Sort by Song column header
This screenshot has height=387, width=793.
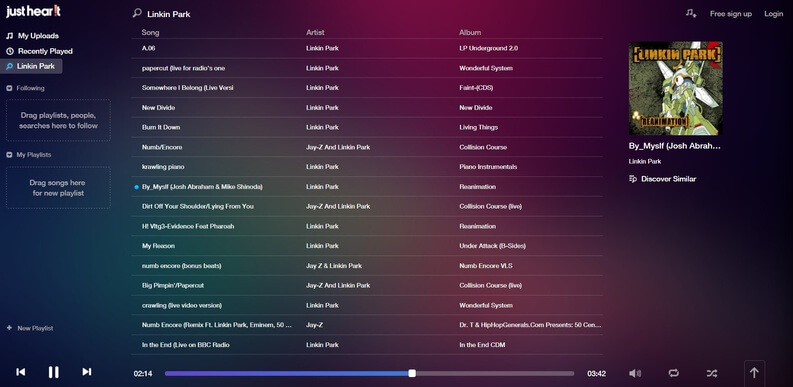(150, 32)
